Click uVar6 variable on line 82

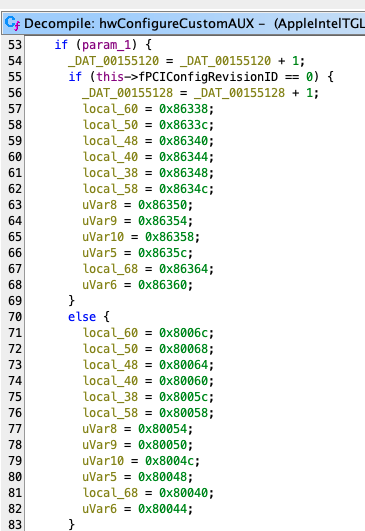click(x=100, y=509)
